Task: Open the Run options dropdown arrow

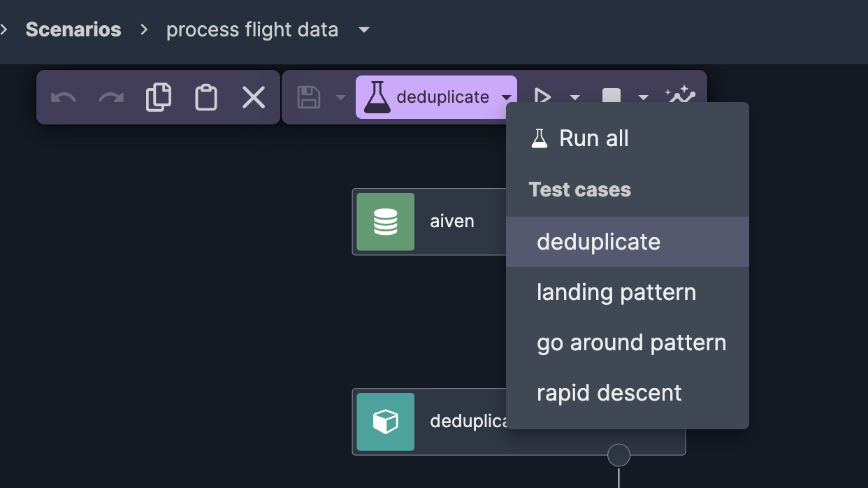Action: [x=574, y=96]
